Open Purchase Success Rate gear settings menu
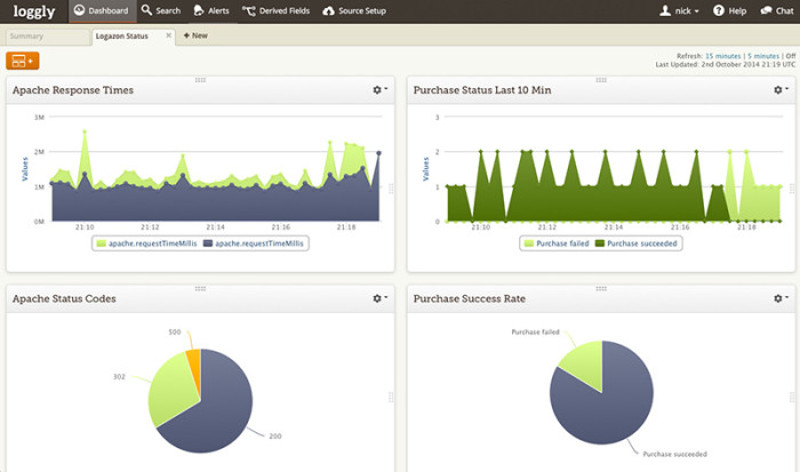Viewport: 800px width, 472px height. pos(781,298)
